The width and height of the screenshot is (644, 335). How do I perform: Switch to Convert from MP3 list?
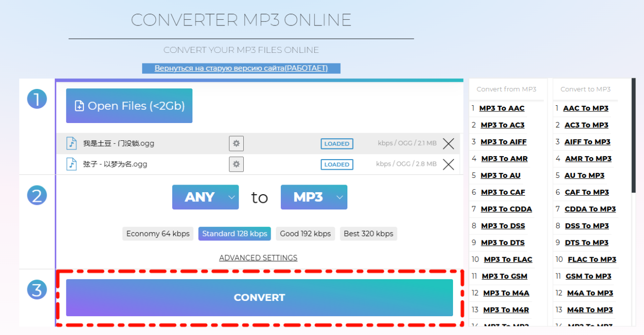coord(506,89)
